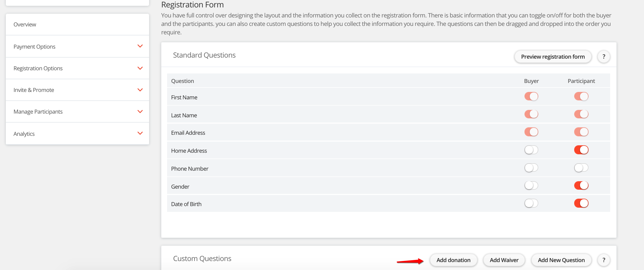The width and height of the screenshot is (644, 270).
Task: Click the Custom Questions help question-mark icon
Action: pos(604,260)
